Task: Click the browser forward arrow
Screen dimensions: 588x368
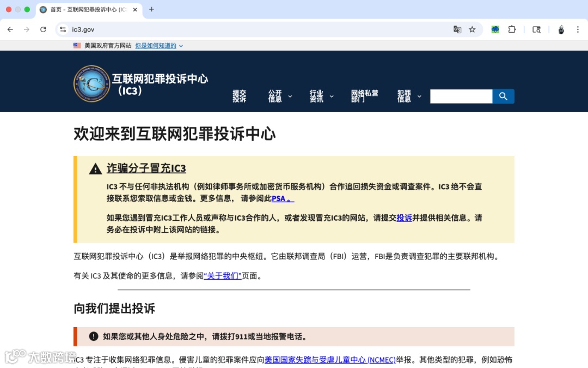Action: pos(27,29)
